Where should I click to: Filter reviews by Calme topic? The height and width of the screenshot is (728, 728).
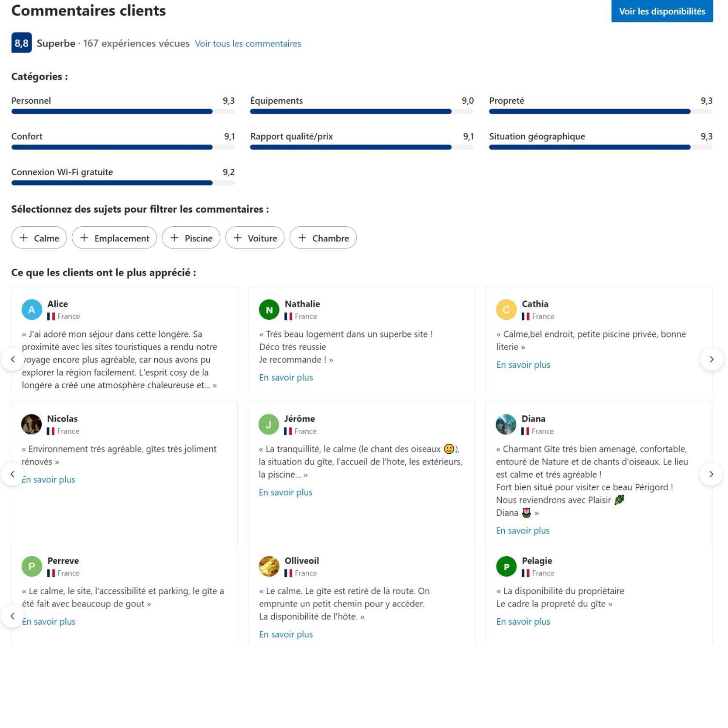[x=39, y=238]
